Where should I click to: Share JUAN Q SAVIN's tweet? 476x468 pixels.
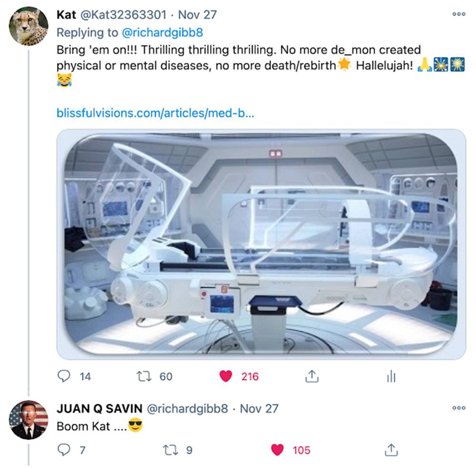tap(391, 450)
